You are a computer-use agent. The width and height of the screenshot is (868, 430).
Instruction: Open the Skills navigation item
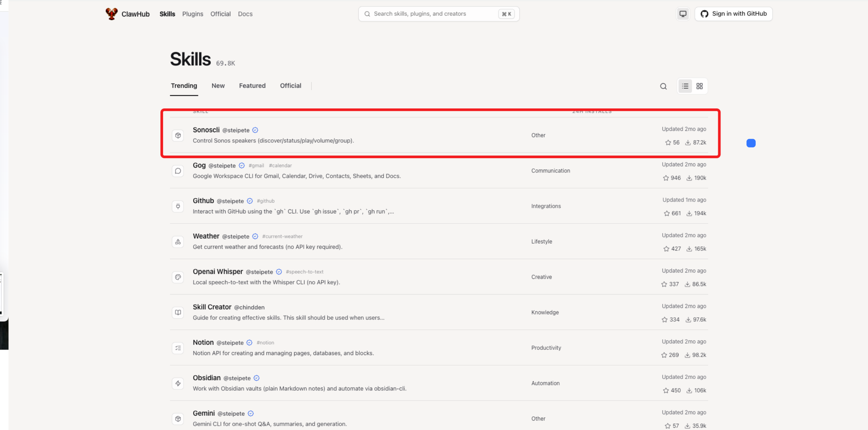(x=167, y=14)
